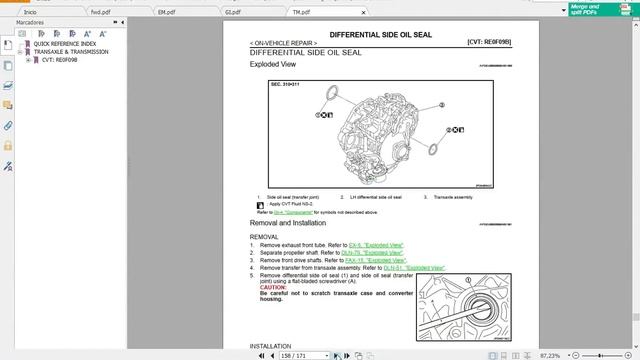The image size is (640, 360).
Task: Switch to the GI.pdf tab
Action: tap(233, 12)
